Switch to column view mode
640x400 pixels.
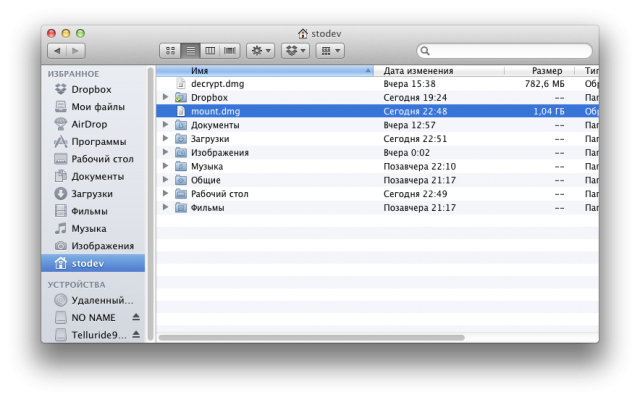coord(210,50)
